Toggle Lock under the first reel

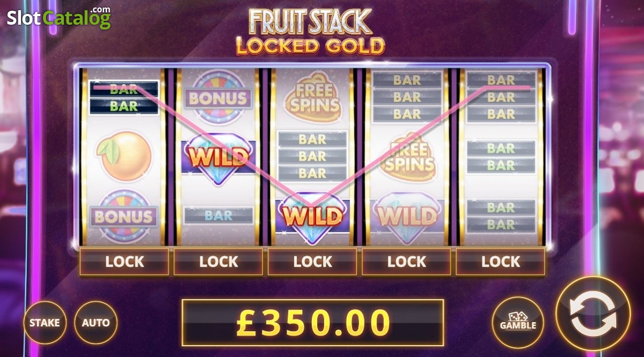(125, 261)
